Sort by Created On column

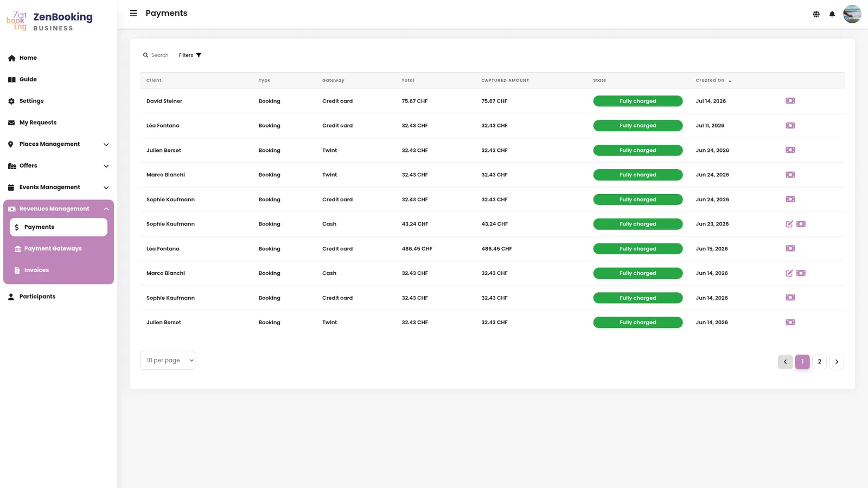click(713, 80)
